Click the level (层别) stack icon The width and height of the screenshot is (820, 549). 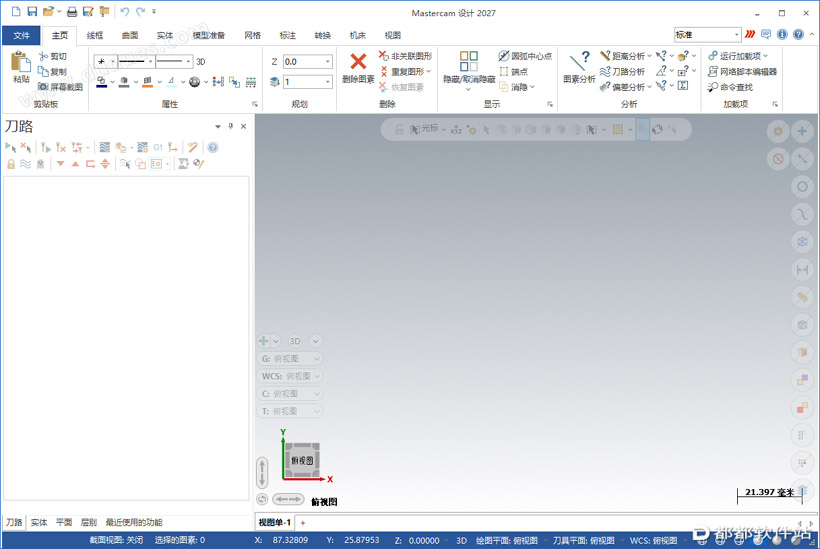275,82
